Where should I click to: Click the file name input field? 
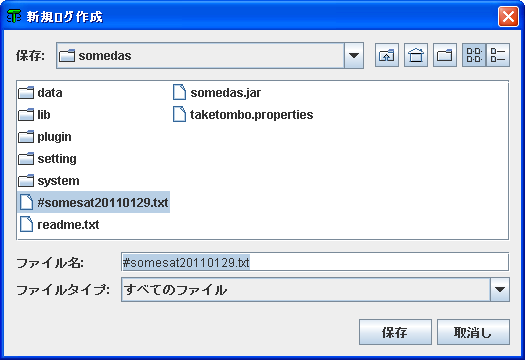click(315, 262)
